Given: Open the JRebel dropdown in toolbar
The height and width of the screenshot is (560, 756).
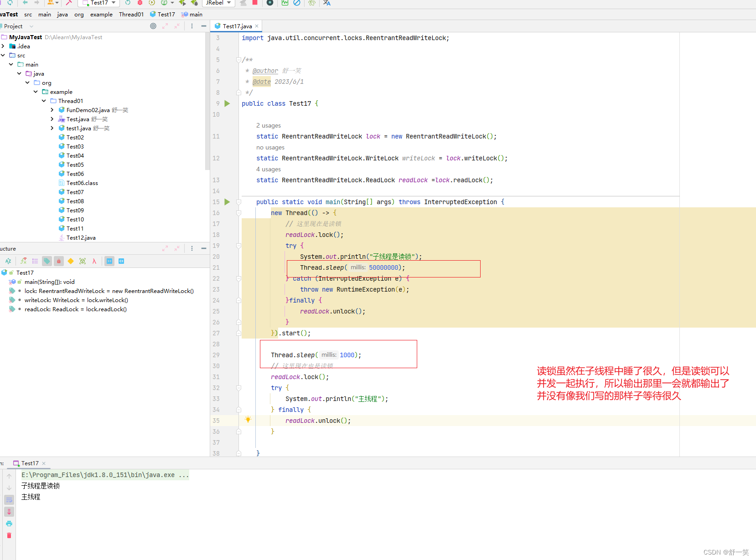Looking at the screenshot, I should [x=218, y=3].
